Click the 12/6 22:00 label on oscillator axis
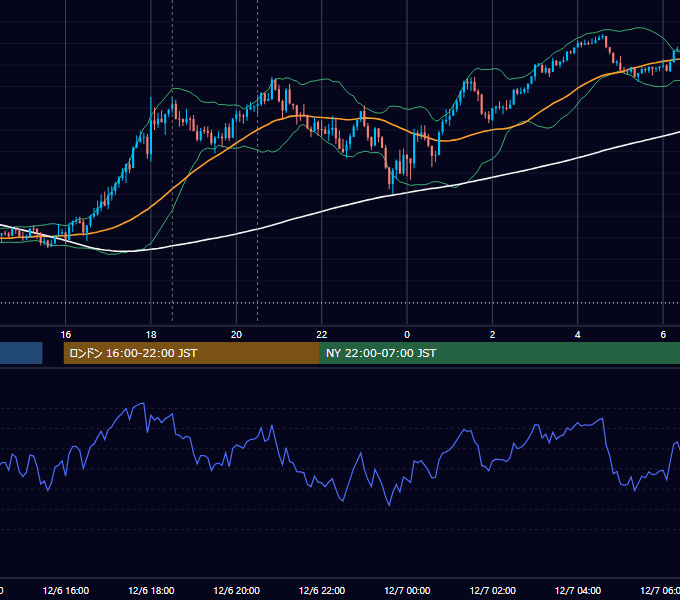 tap(322, 590)
